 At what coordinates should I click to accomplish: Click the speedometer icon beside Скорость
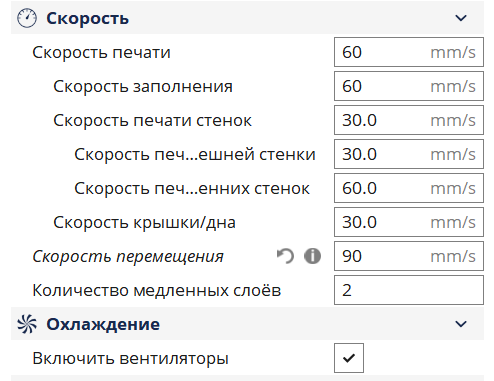27,18
